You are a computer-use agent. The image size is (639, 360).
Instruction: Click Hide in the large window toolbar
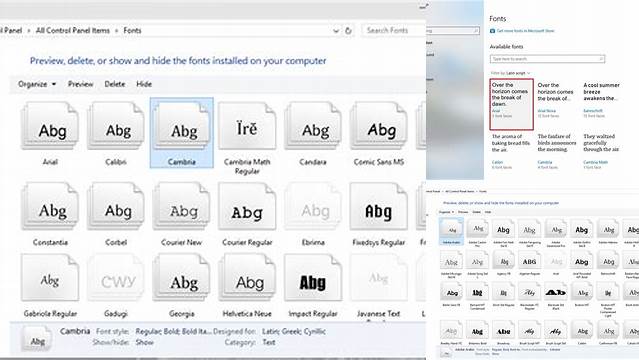point(144,84)
